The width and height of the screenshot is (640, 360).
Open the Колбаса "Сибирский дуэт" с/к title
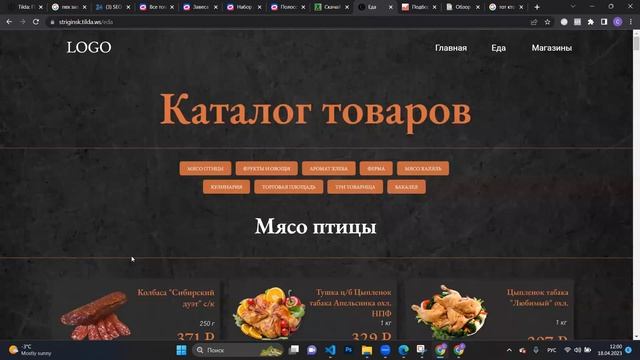tap(176, 298)
